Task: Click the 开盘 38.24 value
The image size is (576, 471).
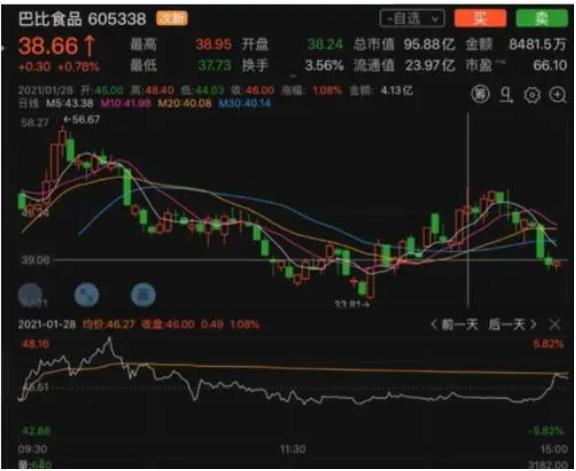Action: 325,45
